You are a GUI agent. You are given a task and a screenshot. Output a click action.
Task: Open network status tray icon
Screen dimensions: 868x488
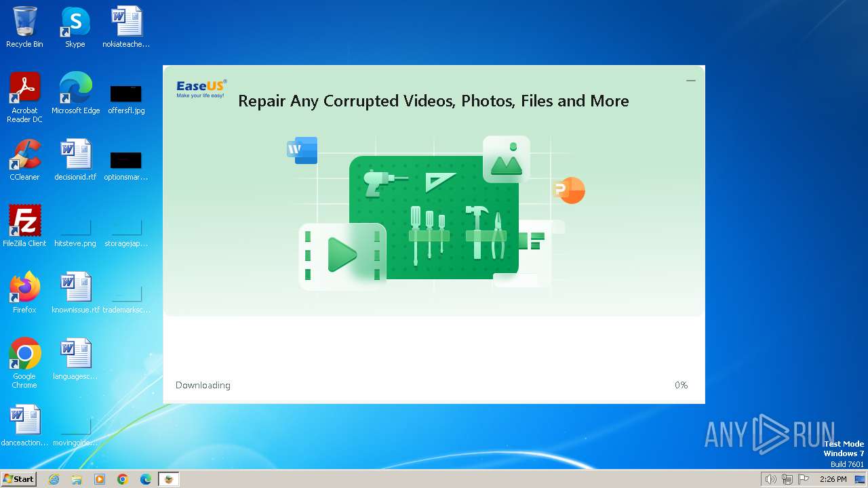pos(787,479)
